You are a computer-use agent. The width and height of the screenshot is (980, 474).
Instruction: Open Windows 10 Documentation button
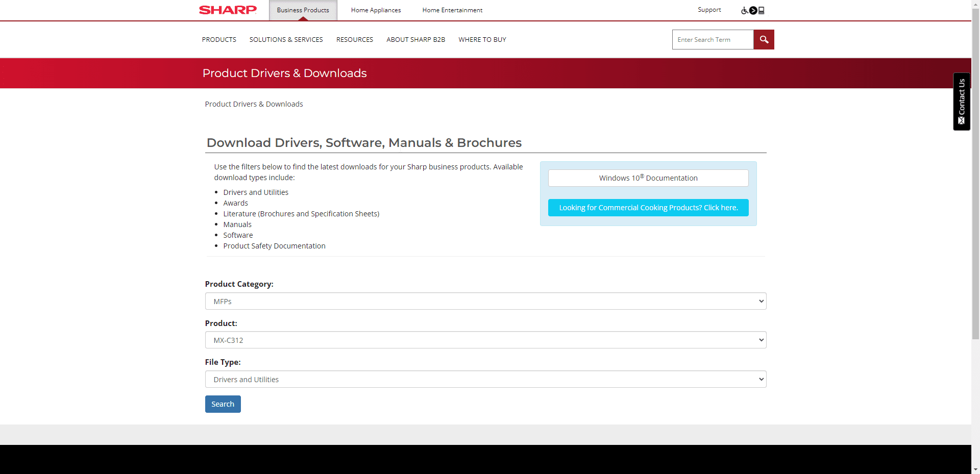[648, 178]
